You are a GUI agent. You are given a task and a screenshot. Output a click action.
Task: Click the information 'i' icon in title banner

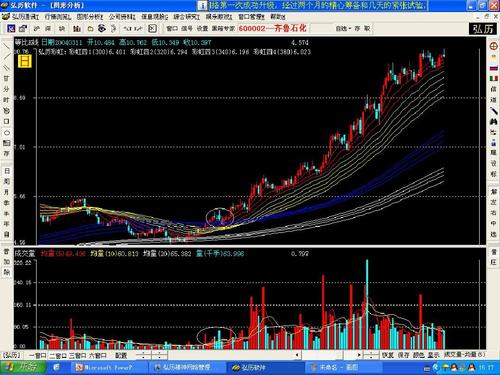tap(202, 5)
